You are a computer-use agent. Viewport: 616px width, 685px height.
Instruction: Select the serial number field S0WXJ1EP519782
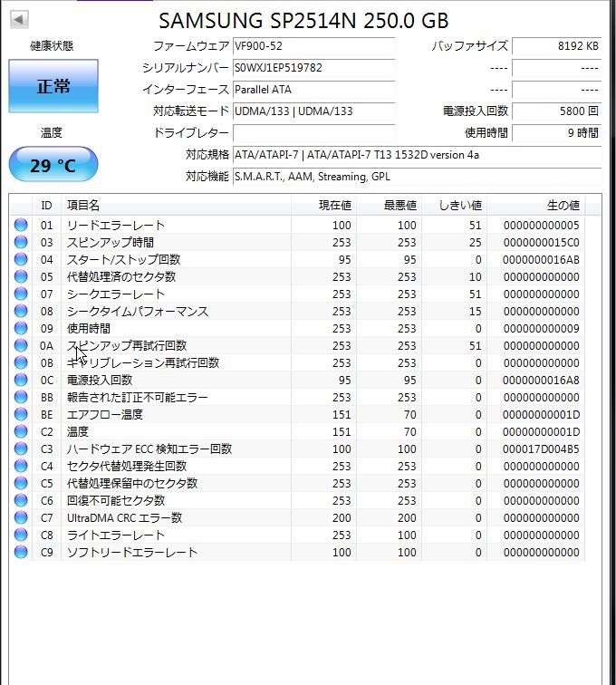(x=313, y=68)
